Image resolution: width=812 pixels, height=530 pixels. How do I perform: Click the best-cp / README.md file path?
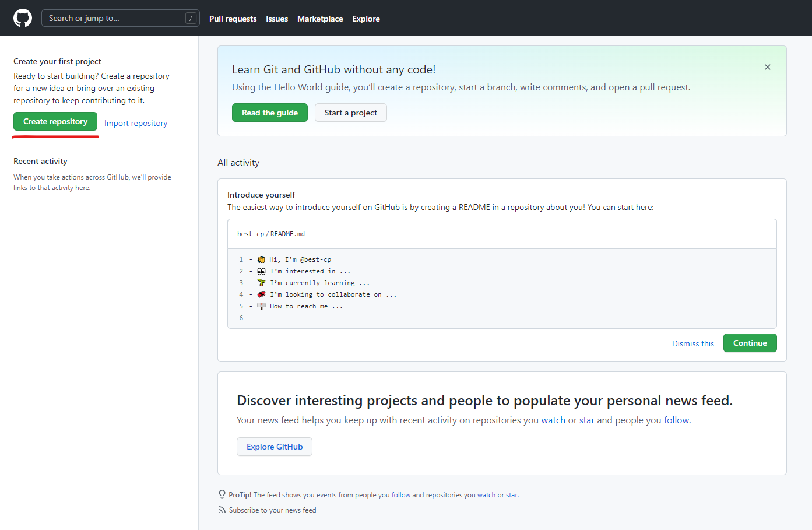(271, 234)
